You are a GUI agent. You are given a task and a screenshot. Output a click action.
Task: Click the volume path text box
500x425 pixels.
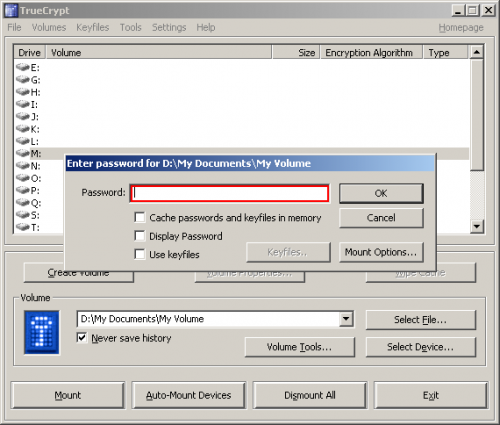coord(209,319)
